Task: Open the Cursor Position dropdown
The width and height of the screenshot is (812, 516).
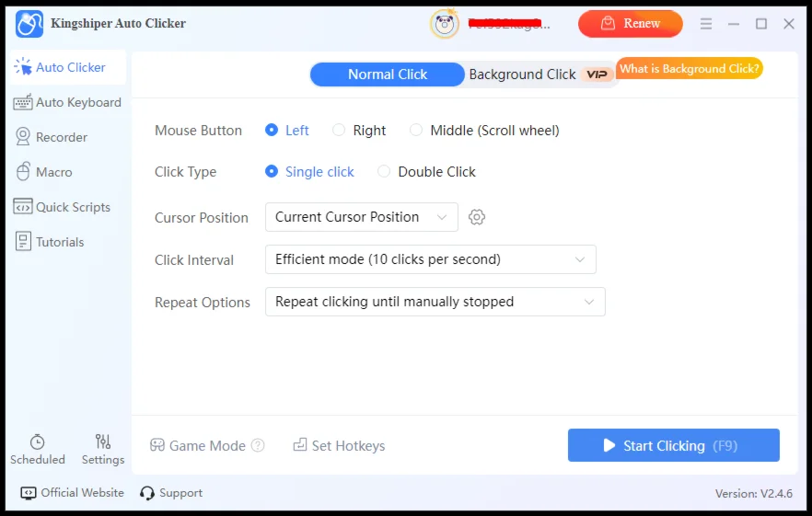Action: coord(362,217)
